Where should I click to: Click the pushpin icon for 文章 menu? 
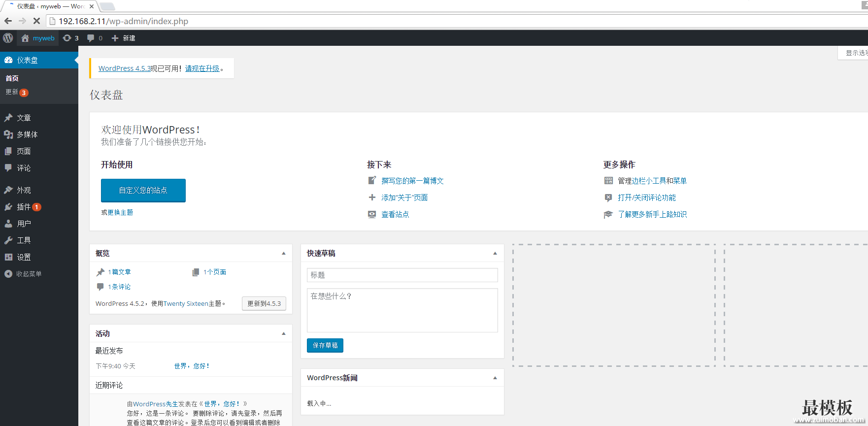tap(8, 118)
